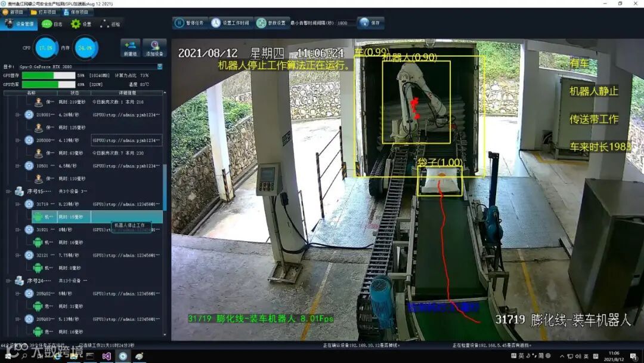This screenshot has height=363, width=644.
Task: Select the android algorithm icon under 32121
Action: pos(38,267)
